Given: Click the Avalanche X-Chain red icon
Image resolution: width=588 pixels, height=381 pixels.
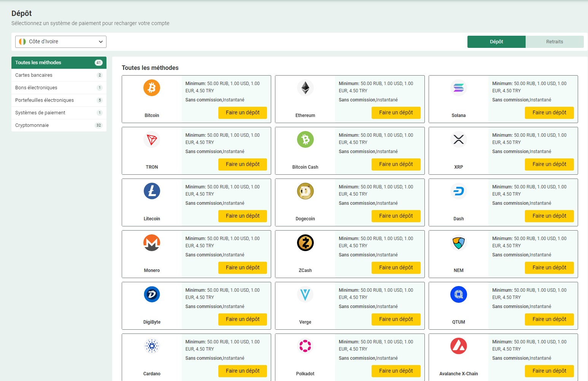Looking at the screenshot, I should (x=458, y=346).
